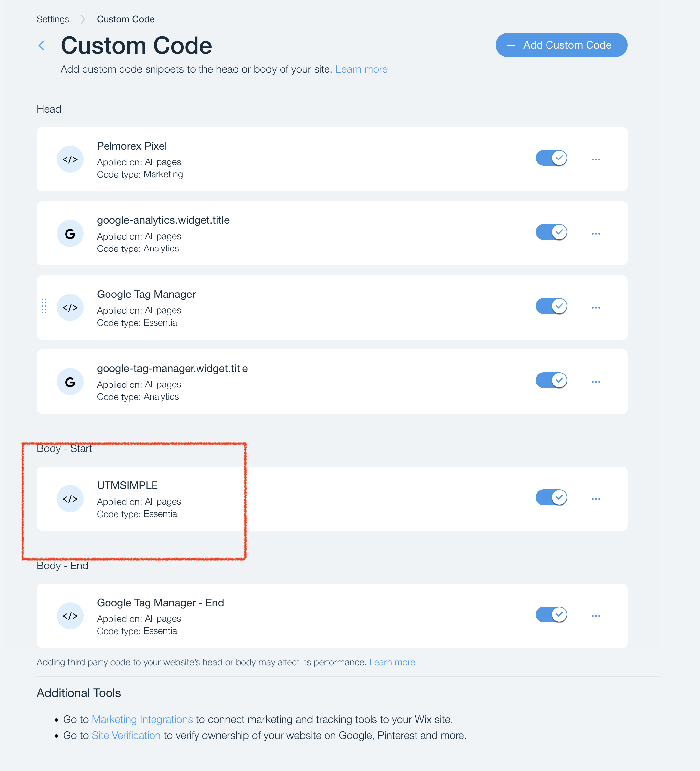Open more actions menu for UTMSIMPLE
The image size is (700, 771).
tap(596, 499)
